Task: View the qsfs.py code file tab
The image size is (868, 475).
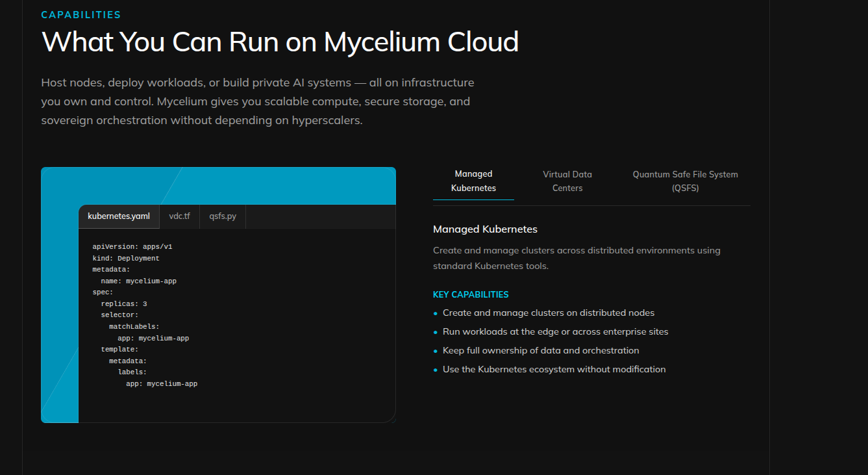Action: [x=223, y=216]
